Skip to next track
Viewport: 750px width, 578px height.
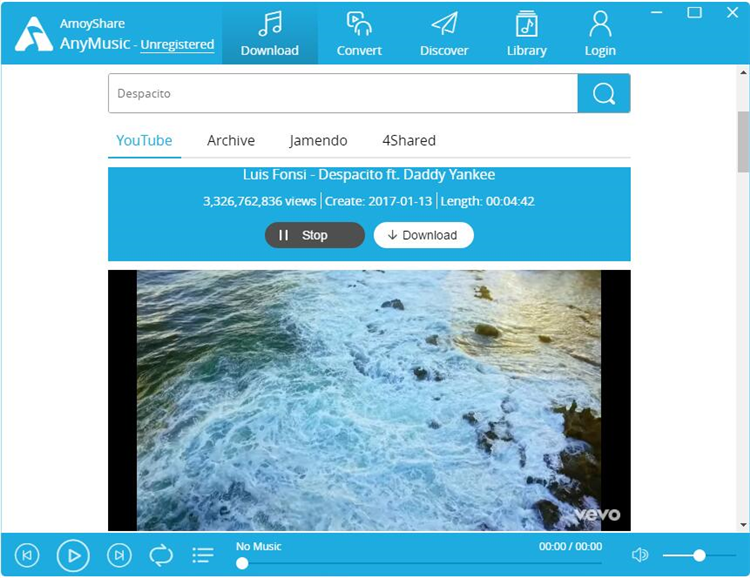(119, 556)
